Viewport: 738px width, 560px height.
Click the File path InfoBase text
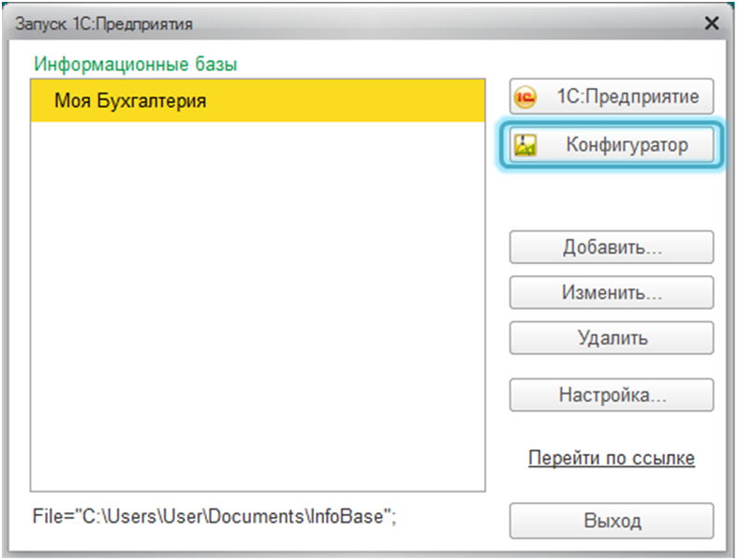click(x=214, y=517)
